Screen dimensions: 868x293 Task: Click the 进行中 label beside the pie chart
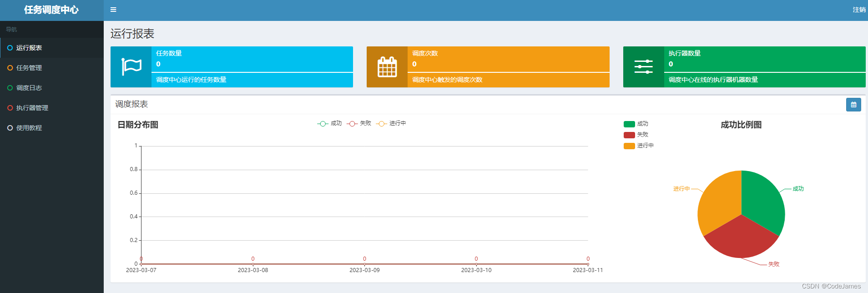[x=681, y=189]
